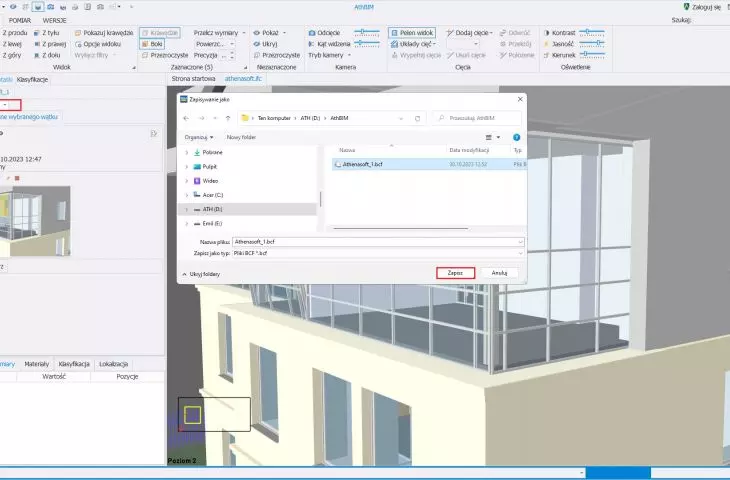Open the Lokalizacja properties tab
Viewport: 730px width, 480px height.
click(x=114, y=364)
